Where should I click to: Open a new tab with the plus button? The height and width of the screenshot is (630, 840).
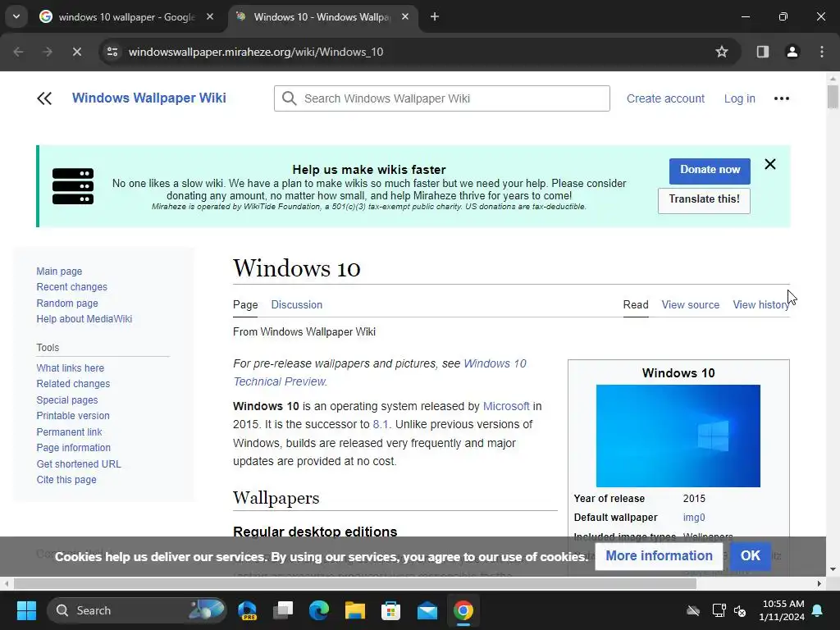coord(435,16)
